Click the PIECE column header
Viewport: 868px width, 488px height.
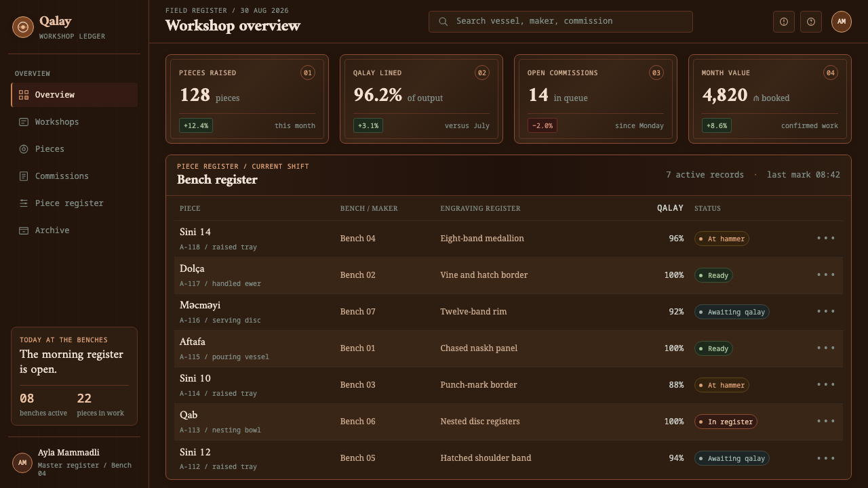[x=190, y=208]
